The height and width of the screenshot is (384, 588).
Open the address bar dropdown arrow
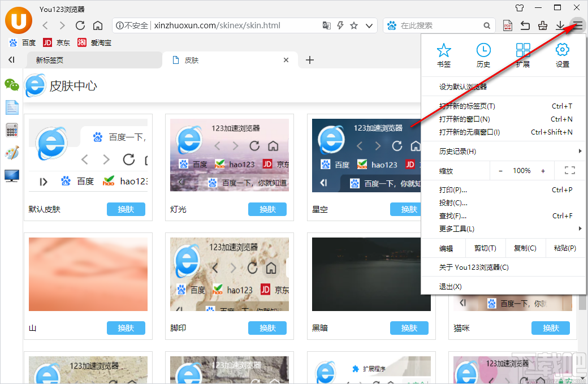pos(369,25)
